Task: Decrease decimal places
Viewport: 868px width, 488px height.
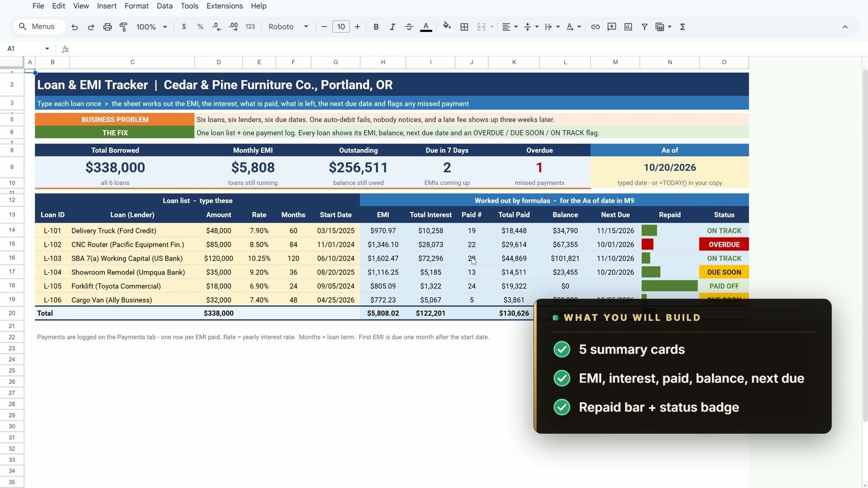Action: pos(216,27)
